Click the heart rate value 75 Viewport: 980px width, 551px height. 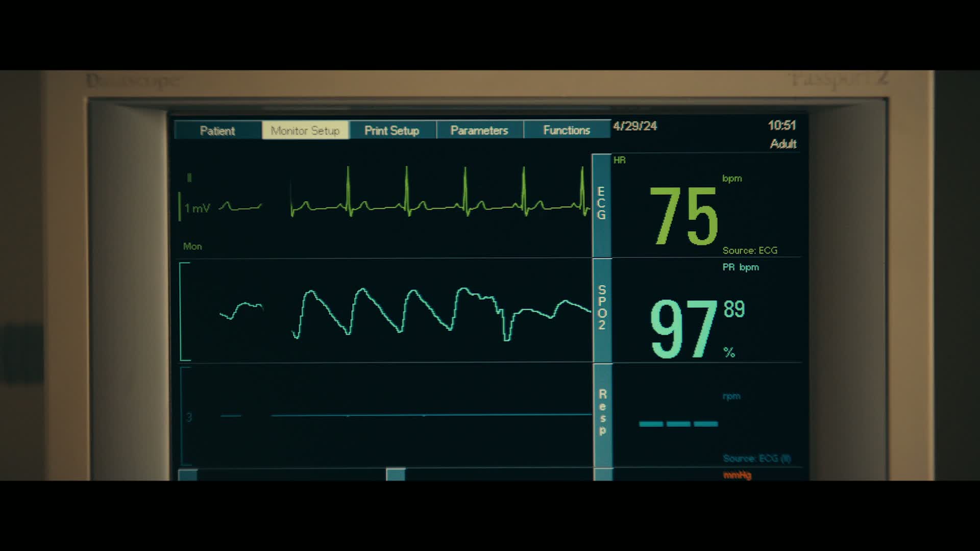[x=684, y=215]
